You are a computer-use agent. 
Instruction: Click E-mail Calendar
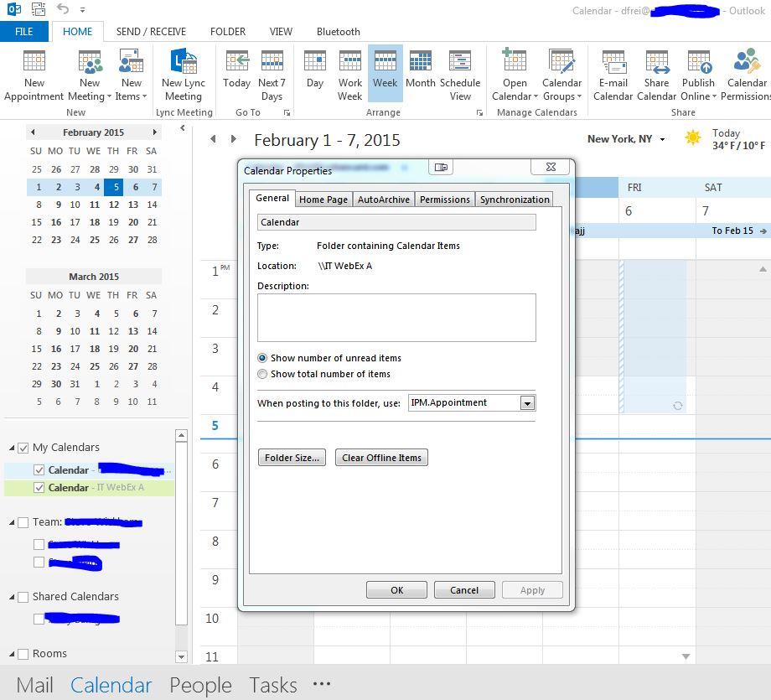tap(613, 75)
